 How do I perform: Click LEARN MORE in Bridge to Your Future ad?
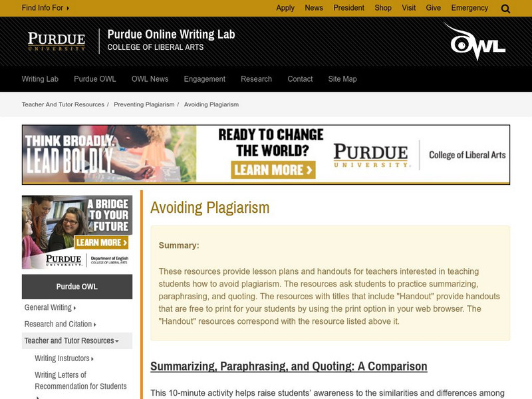[x=102, y=242]
